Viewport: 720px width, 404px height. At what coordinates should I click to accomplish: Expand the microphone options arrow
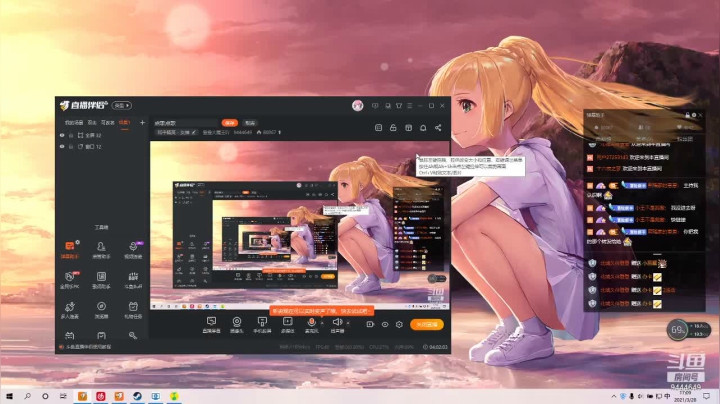[x=322, y=323]
